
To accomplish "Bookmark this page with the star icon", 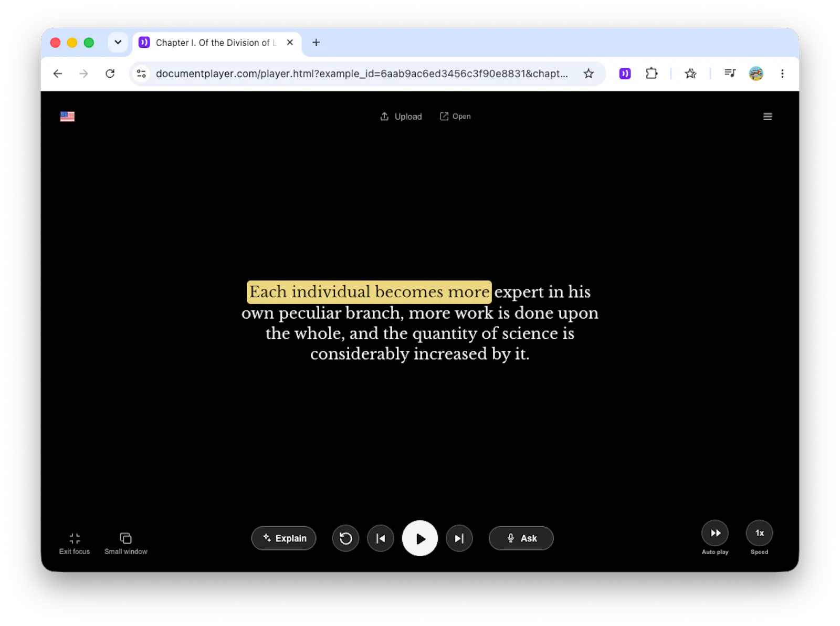I will [x=589, y=74].
